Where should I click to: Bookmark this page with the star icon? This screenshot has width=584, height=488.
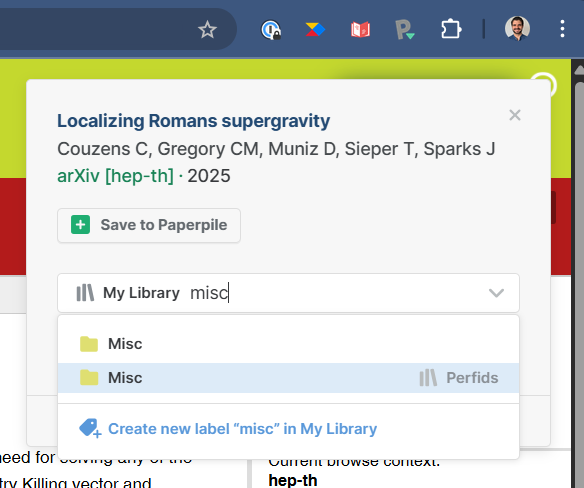(207, 30)
